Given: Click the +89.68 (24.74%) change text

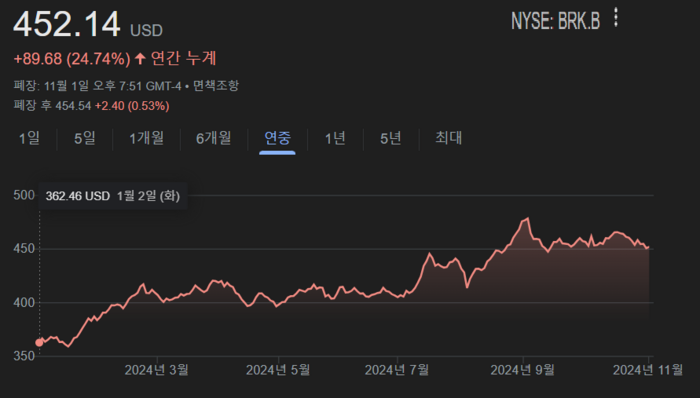Looking at the screenshot, I should 72,59.
